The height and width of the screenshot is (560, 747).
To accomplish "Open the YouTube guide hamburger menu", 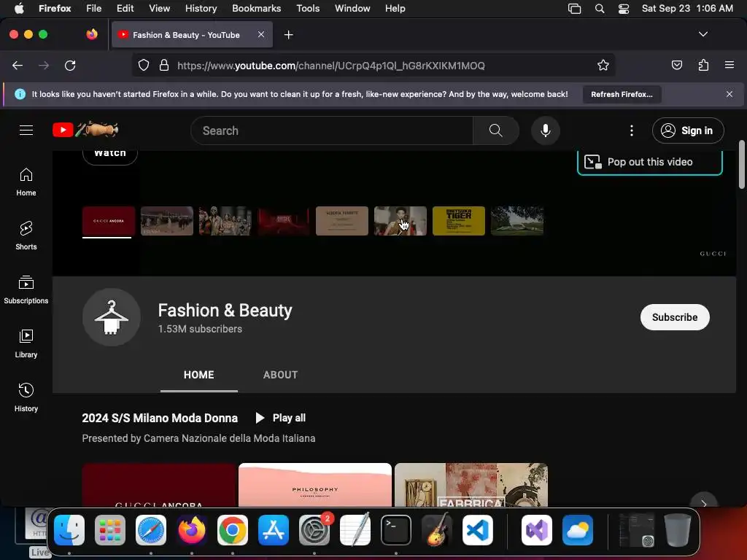I will (x=26, y=130).
